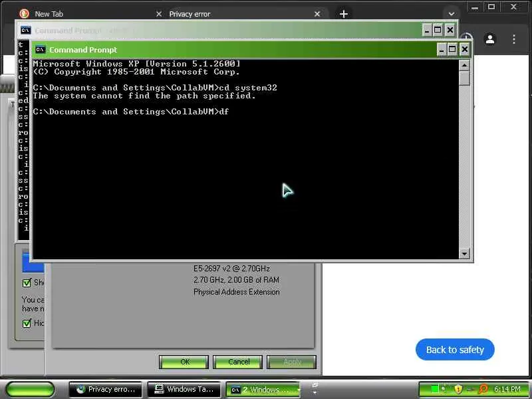Click the hardware device tray icon left of magnifier
This screenshot has width=532, height=399.
(x=471, y=389)
